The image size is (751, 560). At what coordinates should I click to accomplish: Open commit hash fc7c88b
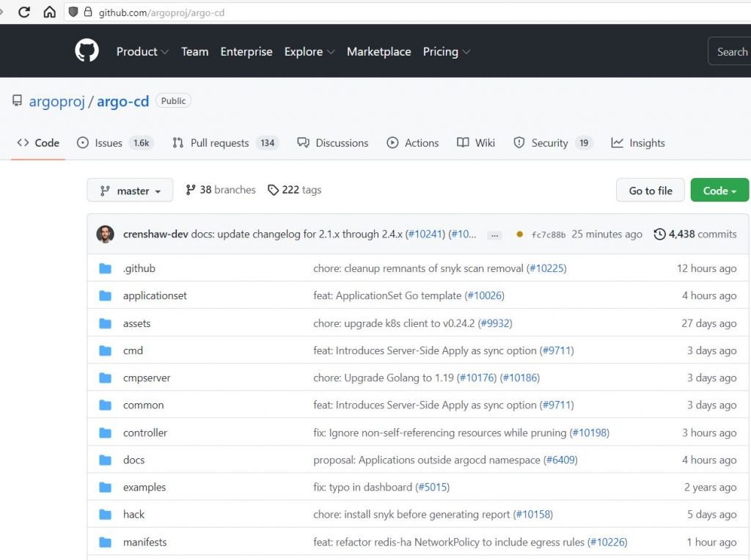pyautogui.click(x=549, y=235)
